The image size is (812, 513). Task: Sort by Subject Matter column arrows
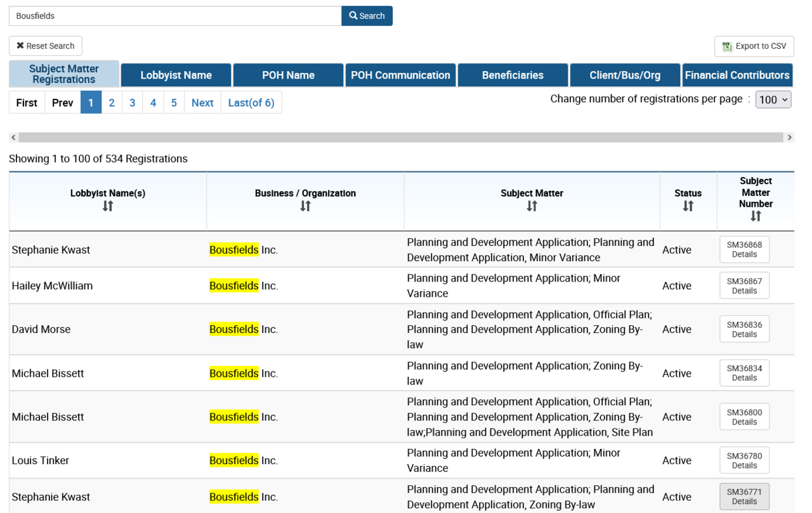click(x=532, y=206)
